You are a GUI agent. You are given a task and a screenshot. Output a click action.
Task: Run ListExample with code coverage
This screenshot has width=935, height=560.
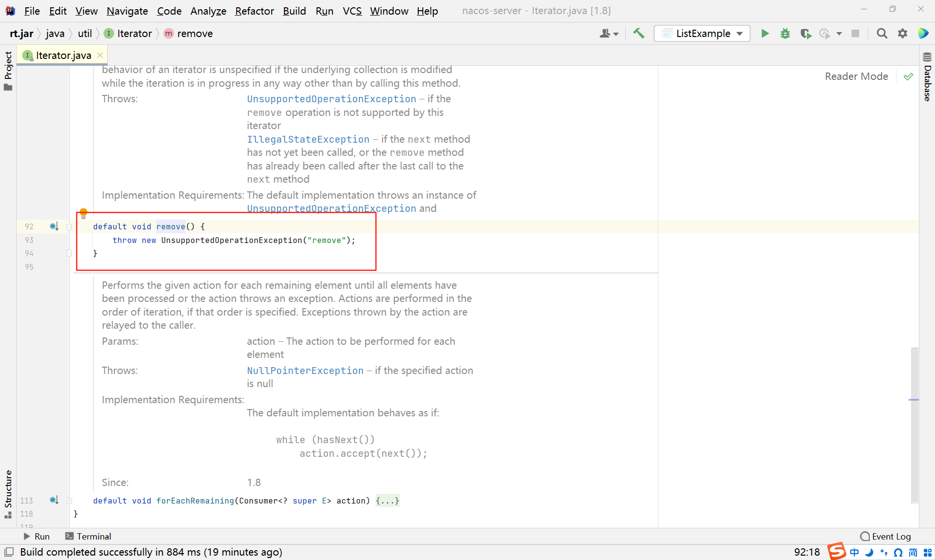(806, 33)
